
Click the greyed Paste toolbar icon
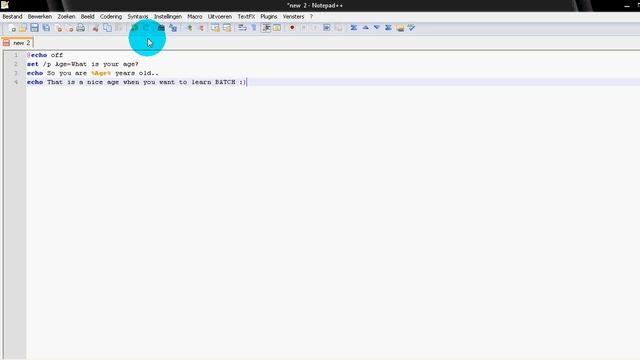coord(119,28)
